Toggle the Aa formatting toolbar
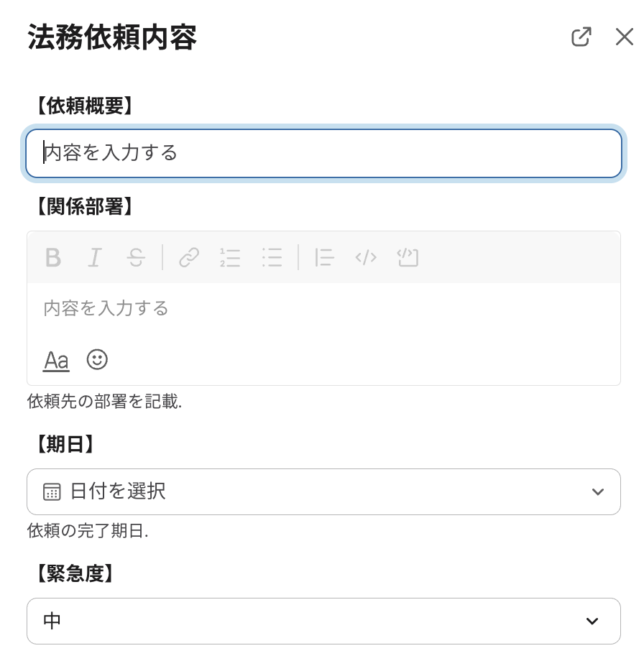This screenshot has width=644, height=661. tap(56, 360)
